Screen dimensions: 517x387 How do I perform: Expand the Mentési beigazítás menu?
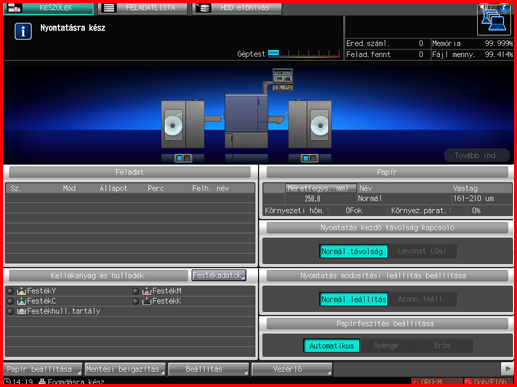(125, 369)
